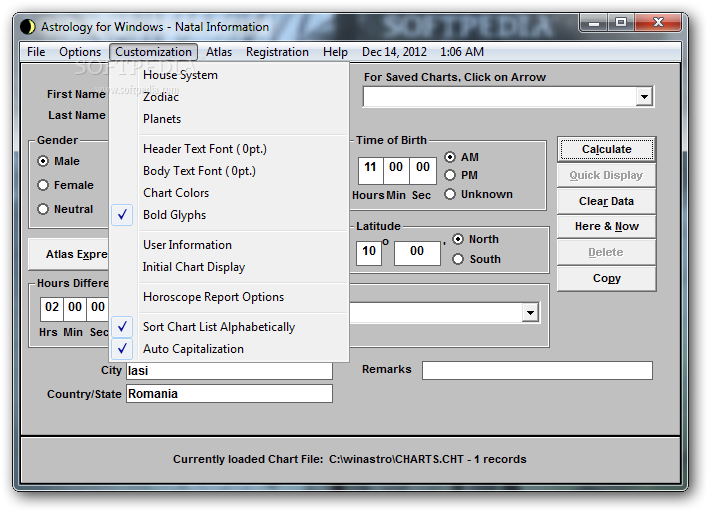The width and height of the screenshot is (709, 512).
Task: Maximize the Astrology for Windows window
Action: pos(621,23)
